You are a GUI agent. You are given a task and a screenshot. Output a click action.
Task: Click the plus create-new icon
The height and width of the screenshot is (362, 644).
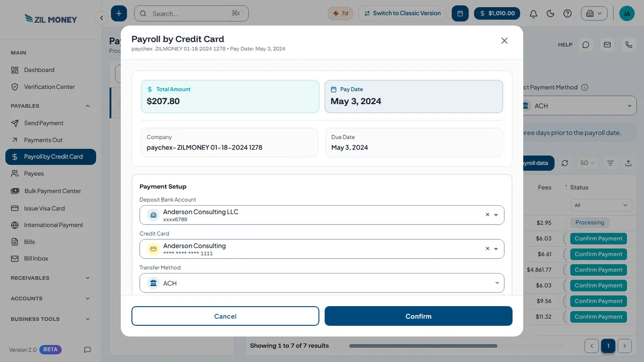(x=119, y=14)
